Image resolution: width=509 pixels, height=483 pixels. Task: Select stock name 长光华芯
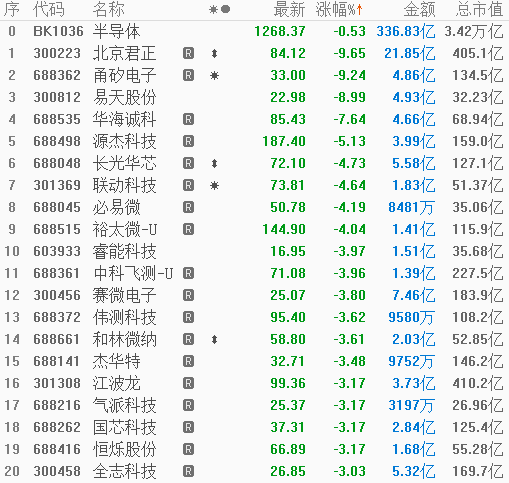pyautogui.click(x=124, y=163)
